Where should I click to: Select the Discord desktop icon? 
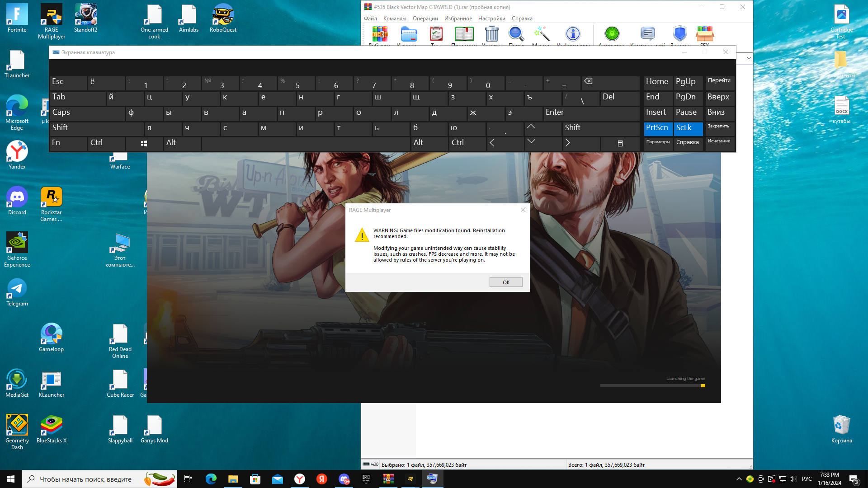[17, 201]
